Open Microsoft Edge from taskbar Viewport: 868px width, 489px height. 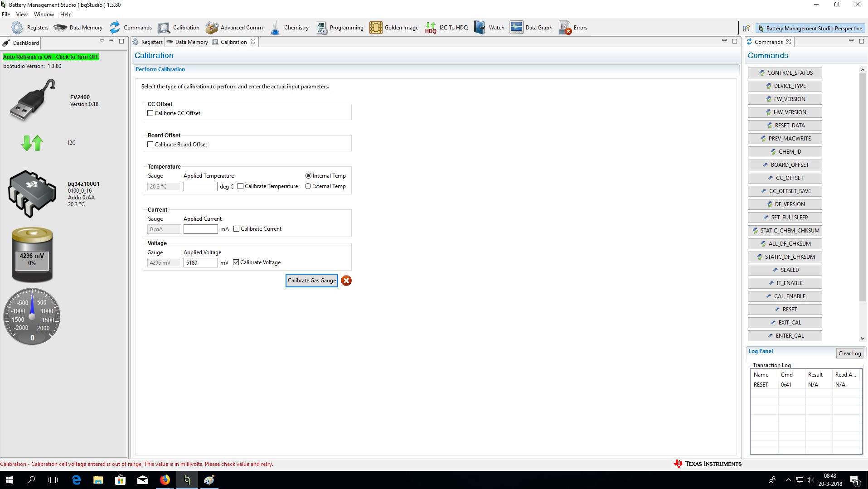pos(76,480)
